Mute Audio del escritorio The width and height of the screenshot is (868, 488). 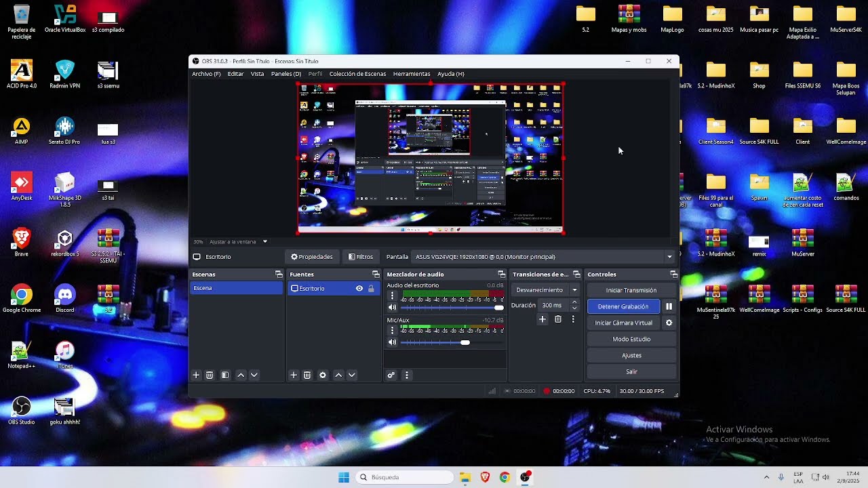coord(392,308)
